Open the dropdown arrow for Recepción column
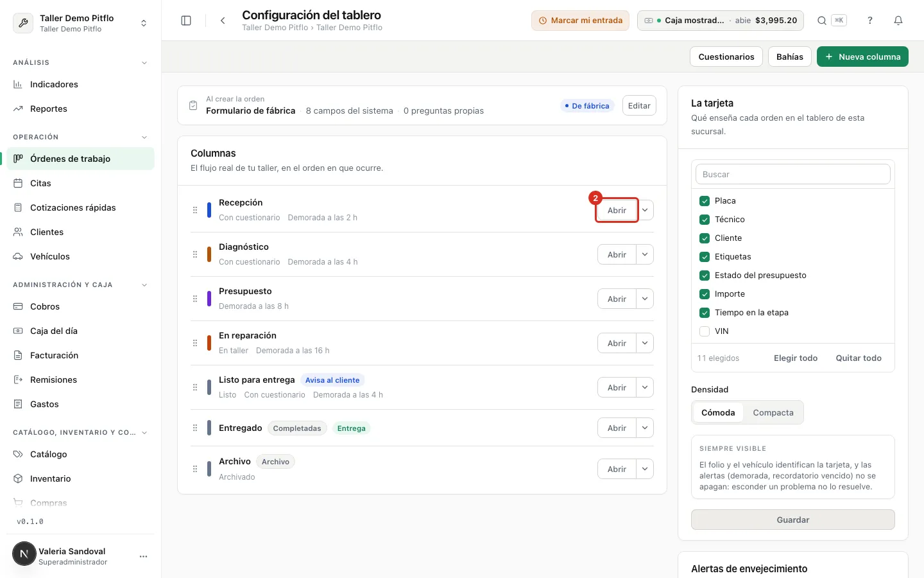Screen dimensions: 924x578 coord(645,210)
